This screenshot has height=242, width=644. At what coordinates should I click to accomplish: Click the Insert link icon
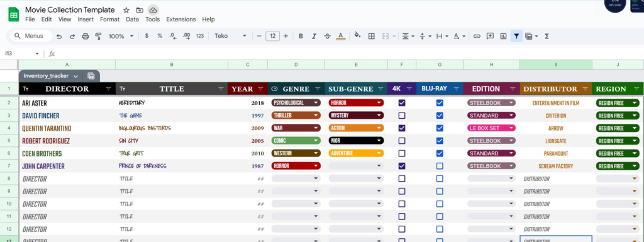point(477,36)
